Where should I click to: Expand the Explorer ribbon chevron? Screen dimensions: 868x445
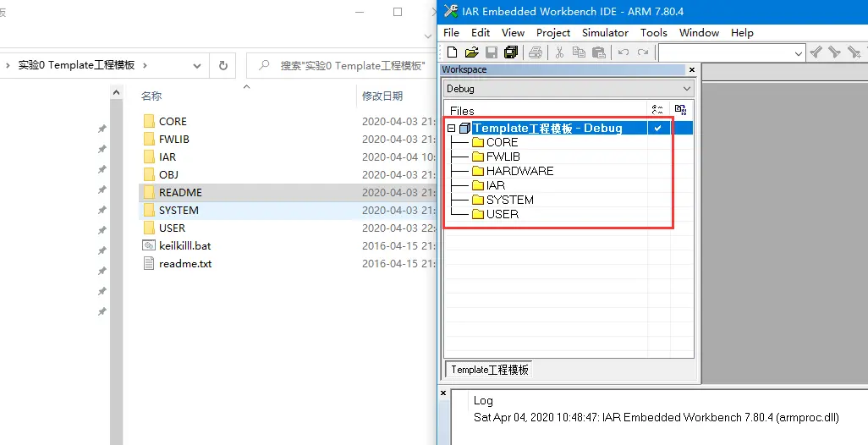[427, 36]
